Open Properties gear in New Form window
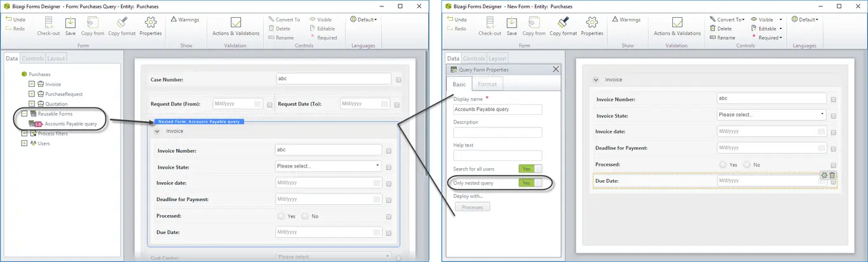868x262 pixels. (x=592, y=27)
